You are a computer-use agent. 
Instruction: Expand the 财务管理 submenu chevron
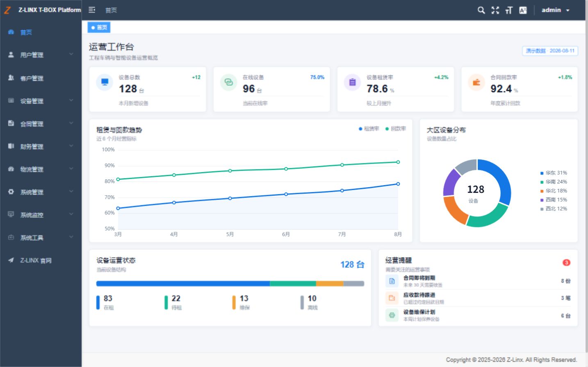click(x=71, y=146)
